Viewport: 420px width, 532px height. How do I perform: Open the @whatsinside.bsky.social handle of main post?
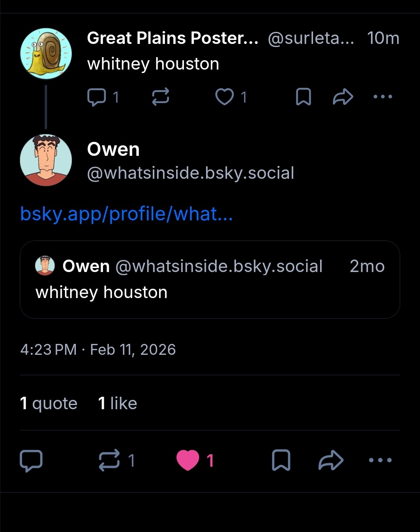tap(191, 173)
